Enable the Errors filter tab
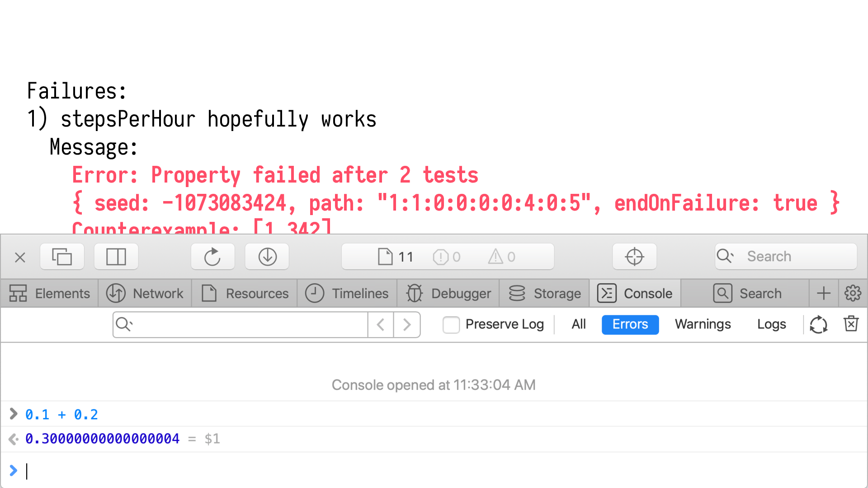 (630, 324)
